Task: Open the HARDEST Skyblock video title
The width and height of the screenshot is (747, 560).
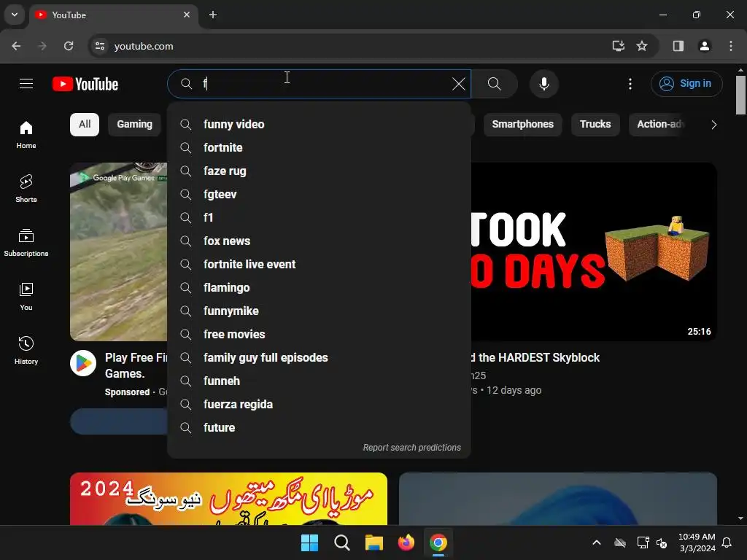Action: click(x=535, y=357)
